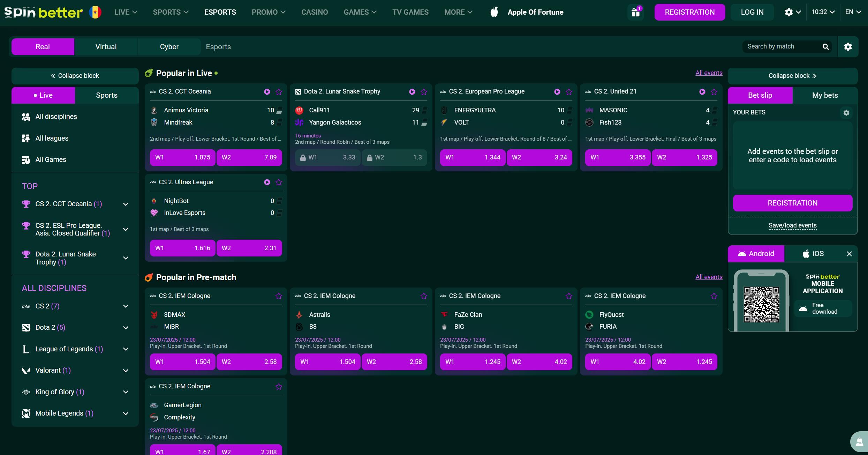Image resolution: width=868 pixels, height=455 pixels.
Task: Favorite the Dota 2. Lunar Snake Trophy match
Action: (x=424, y=92)
